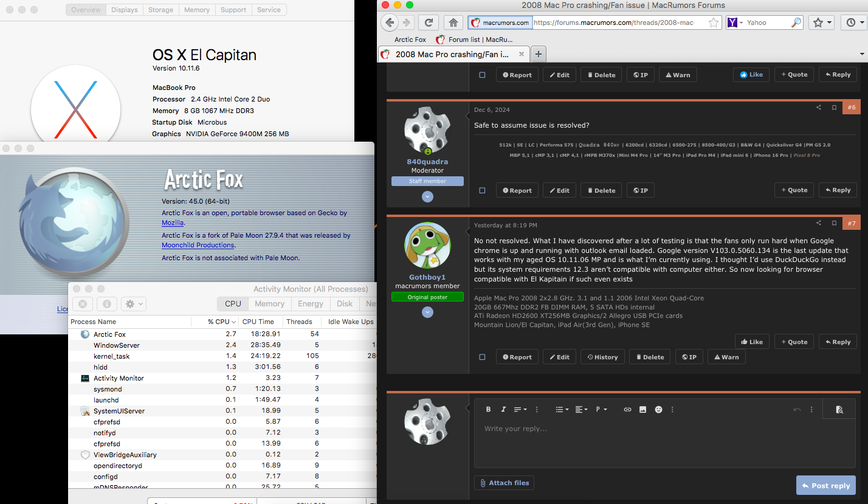Select the kernel_task process row
This screenshot has height=504, width=868.
pyautogui.click(x=222, y=356)
